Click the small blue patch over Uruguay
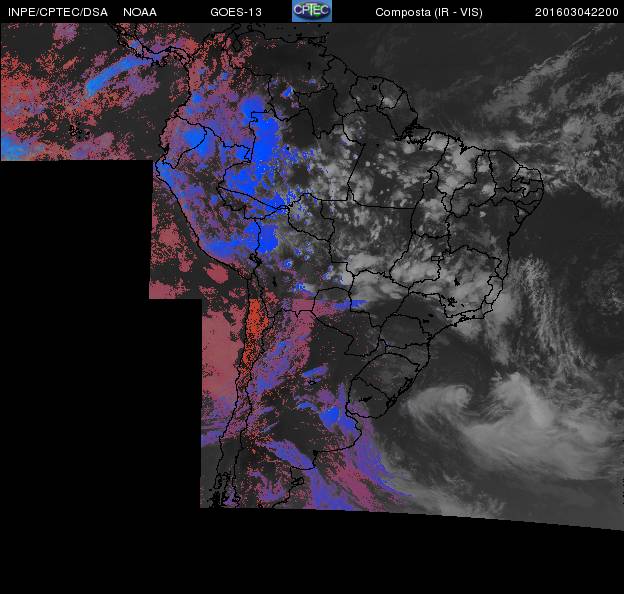The width and height of the screenshot is (624, 594). coord(330,416)
